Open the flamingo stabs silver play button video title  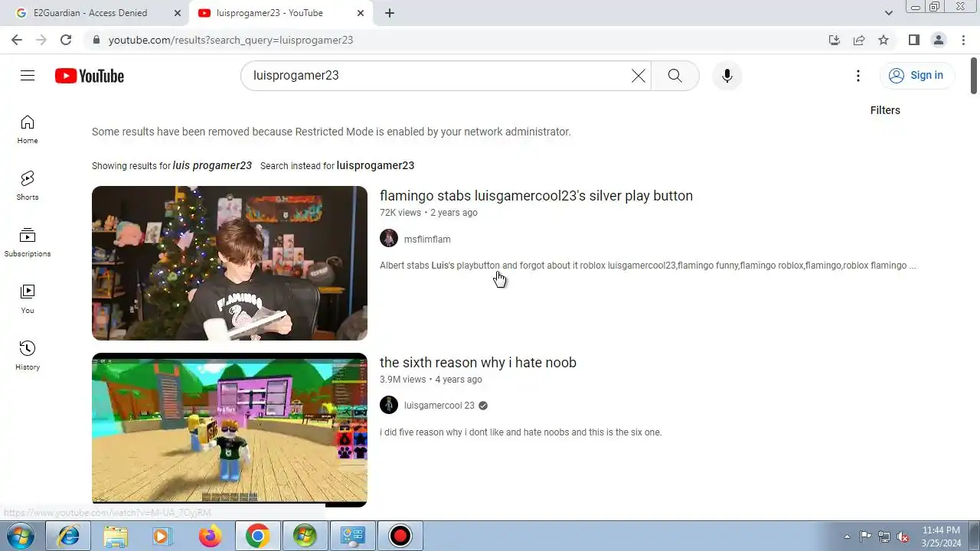tap(536, 195)
